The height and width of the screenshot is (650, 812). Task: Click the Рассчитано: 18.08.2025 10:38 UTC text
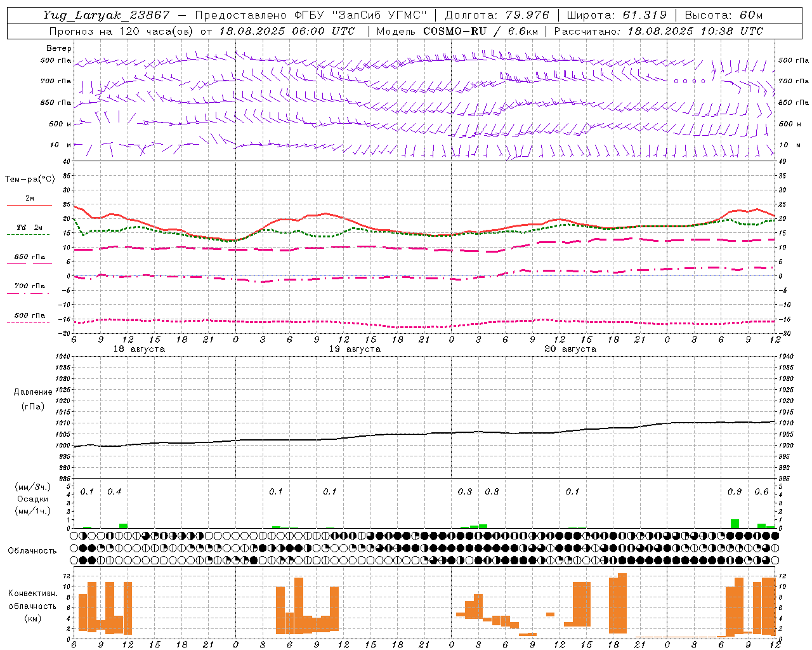coord(658,31)
